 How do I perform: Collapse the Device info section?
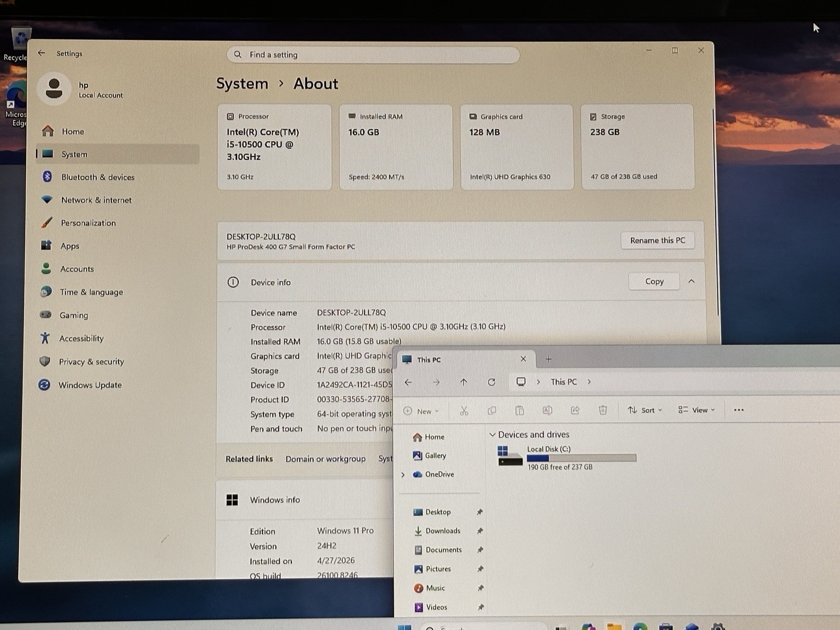691,281
